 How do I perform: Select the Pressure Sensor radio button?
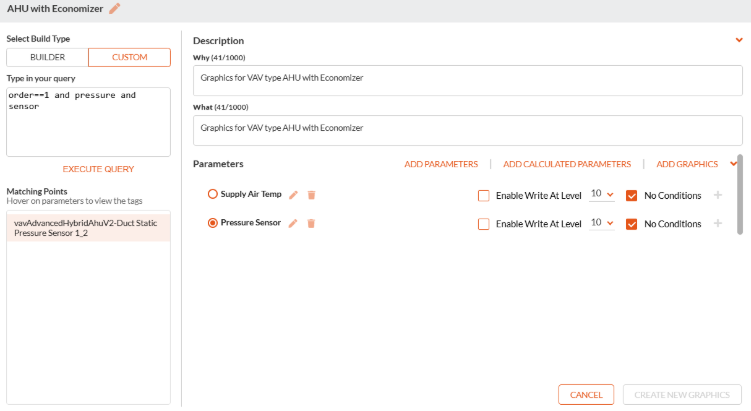[212, 223]
